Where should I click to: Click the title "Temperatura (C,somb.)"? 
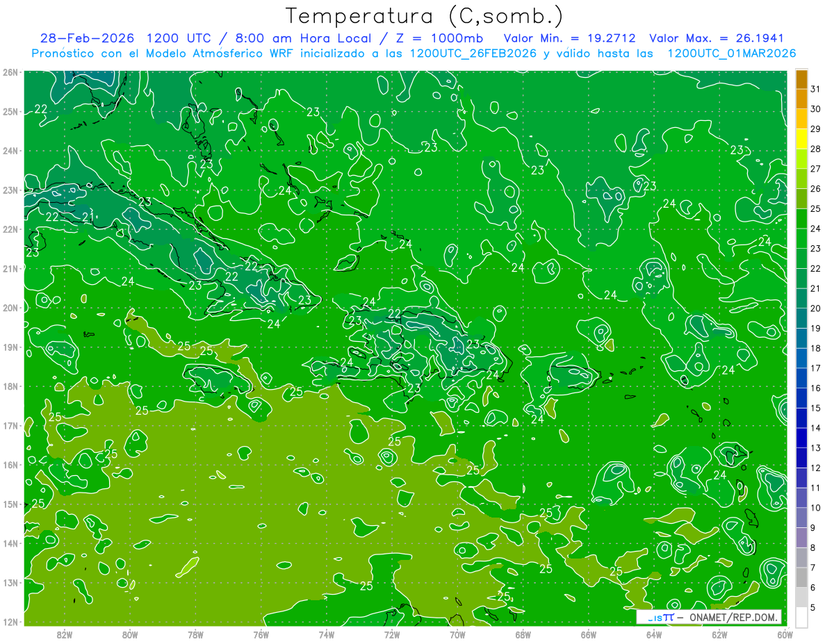(x=425, y=16)
